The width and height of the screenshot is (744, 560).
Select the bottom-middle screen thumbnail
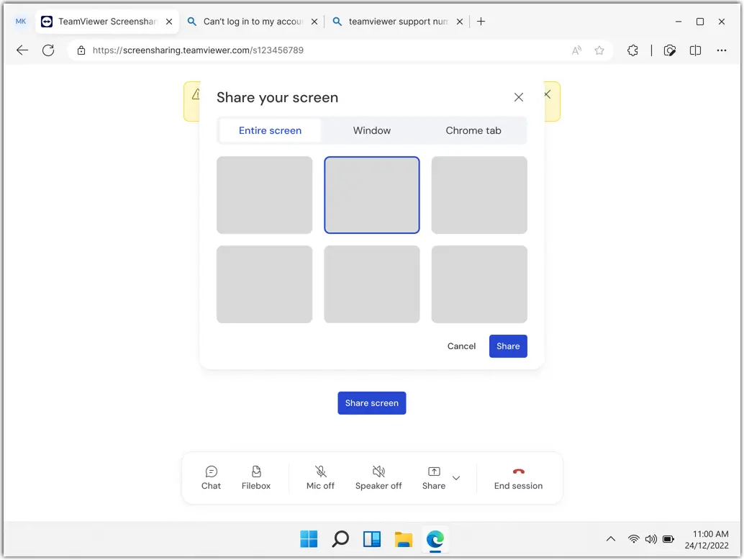tap(371, 284)
